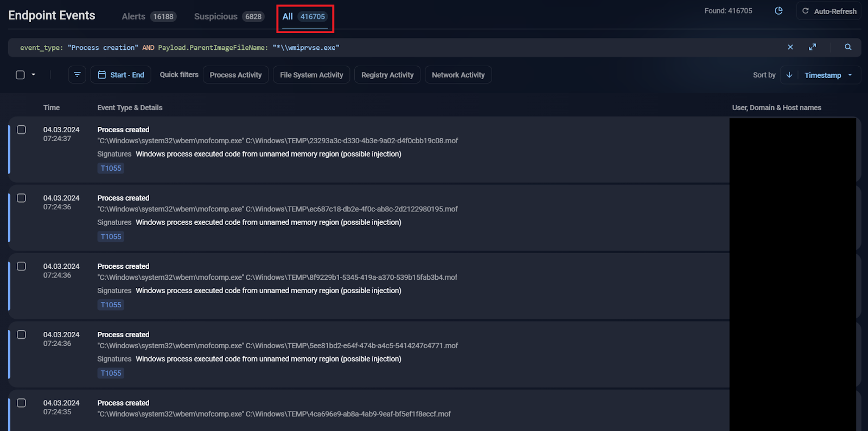868x431 pixels.
Task: Open T1055 tag on 8f9229b1 event
Action: (x=111, y=305)
